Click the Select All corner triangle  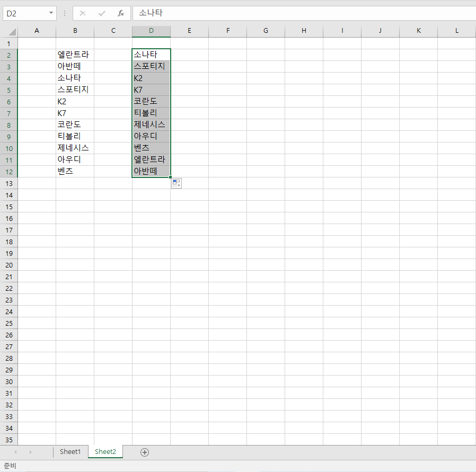coord(12,32)
